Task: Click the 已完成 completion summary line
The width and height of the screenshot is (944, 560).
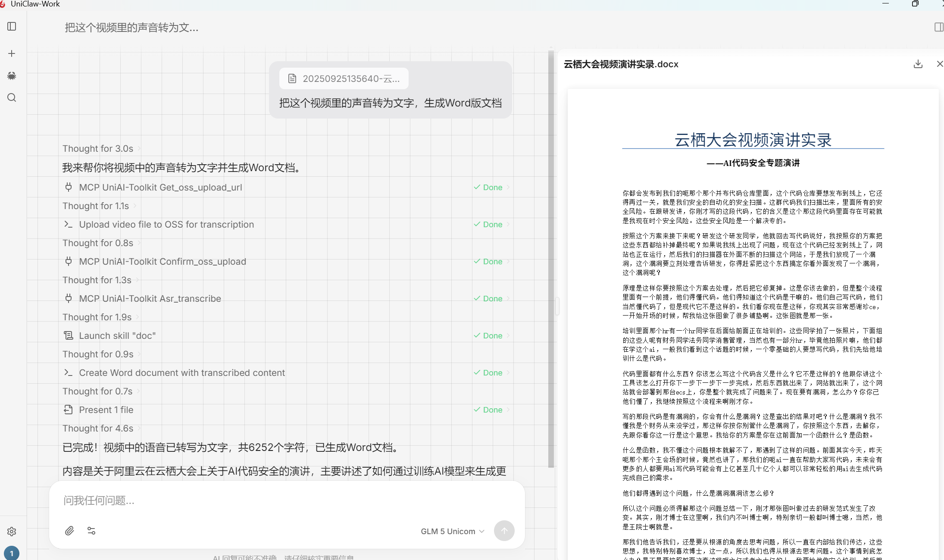Action: [x=233, y=447]
